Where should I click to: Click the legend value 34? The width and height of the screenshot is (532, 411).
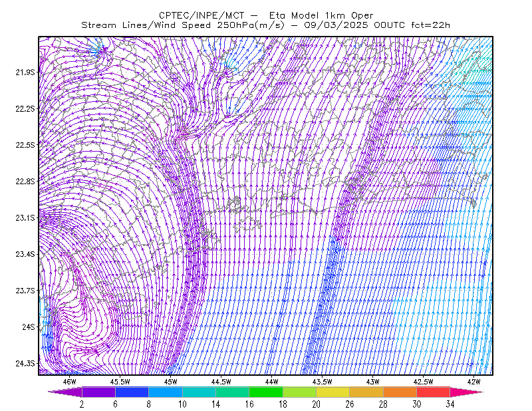click(x=450, y=404)
